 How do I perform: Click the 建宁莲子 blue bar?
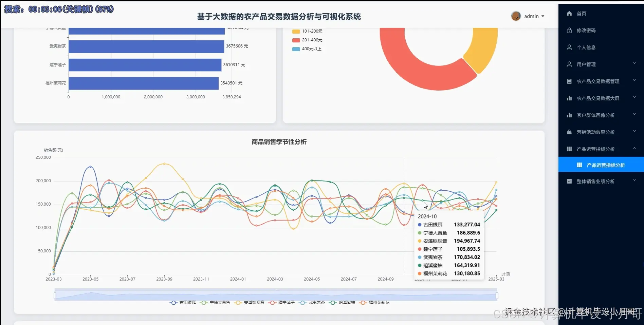click(145, 65)
